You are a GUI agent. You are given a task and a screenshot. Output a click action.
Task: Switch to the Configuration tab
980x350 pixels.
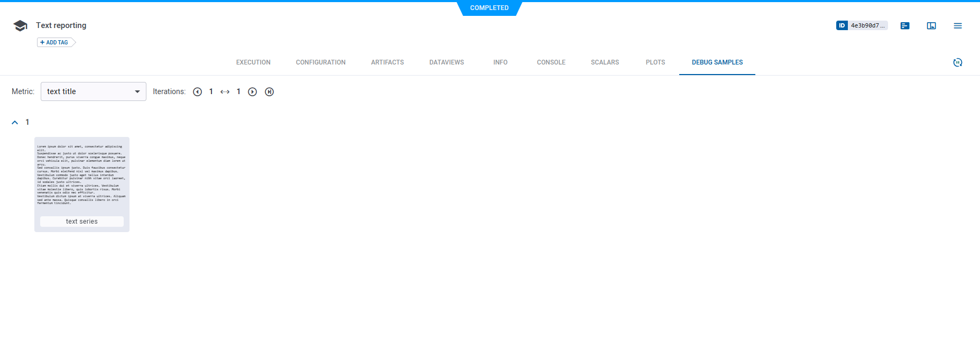coord(320,62)
